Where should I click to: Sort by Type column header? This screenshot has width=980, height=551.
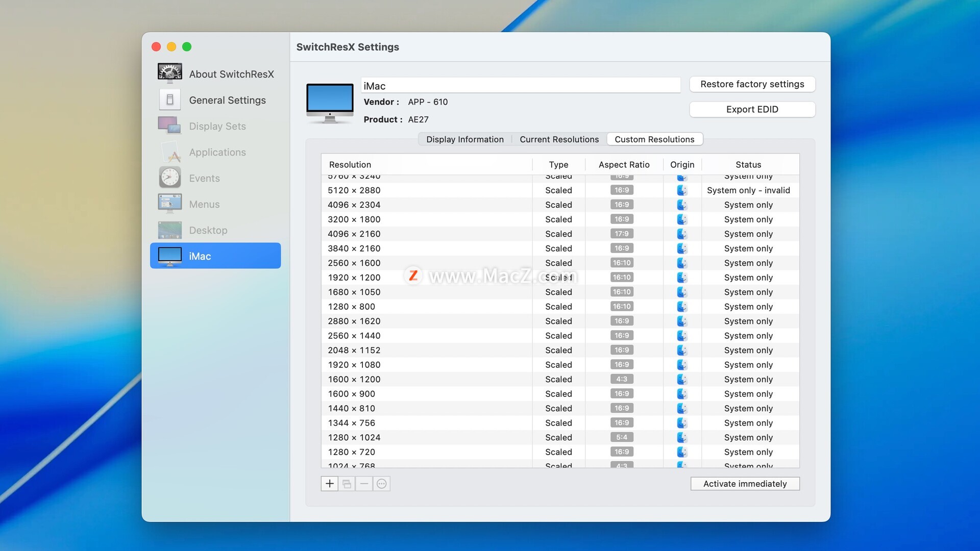(x=558, y=164)
